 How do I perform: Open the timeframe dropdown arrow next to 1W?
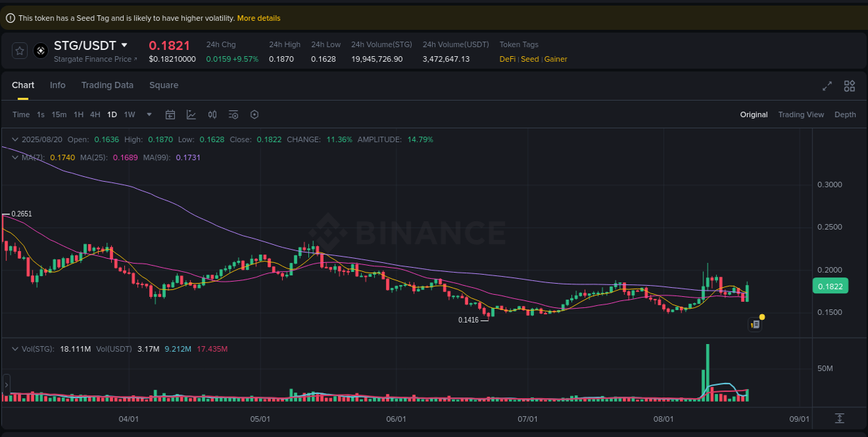click(148, 114)
